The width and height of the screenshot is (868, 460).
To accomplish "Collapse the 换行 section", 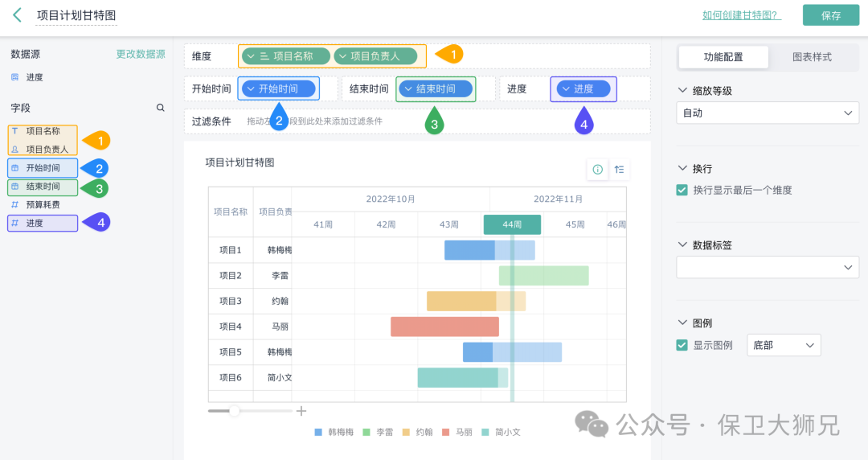I will (682, 168).
